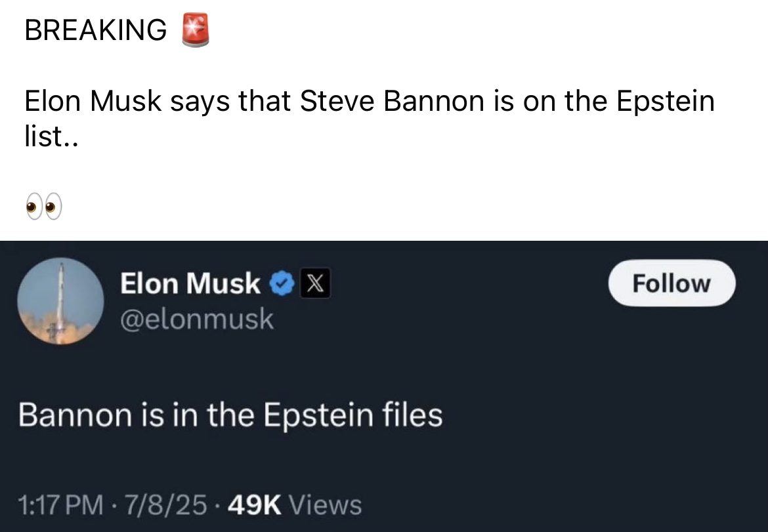Click the 1:17 PM timestamp
Screen dimensions: 768x532
61,505
